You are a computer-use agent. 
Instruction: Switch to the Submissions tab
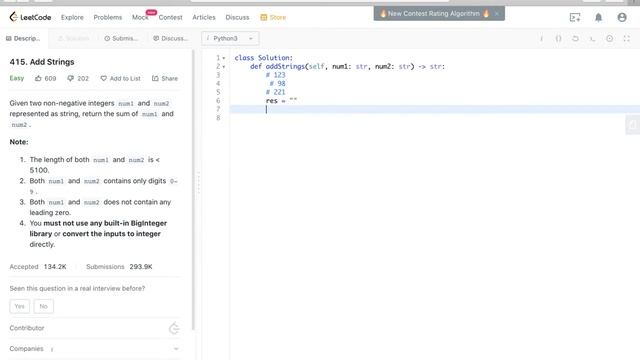pyautogui.click(x=121, y=38)
